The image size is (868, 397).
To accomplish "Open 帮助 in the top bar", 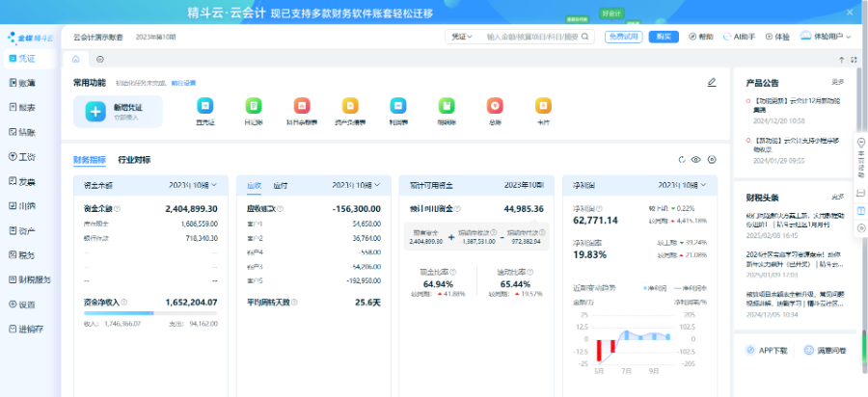I will click(x=701, y=37).
